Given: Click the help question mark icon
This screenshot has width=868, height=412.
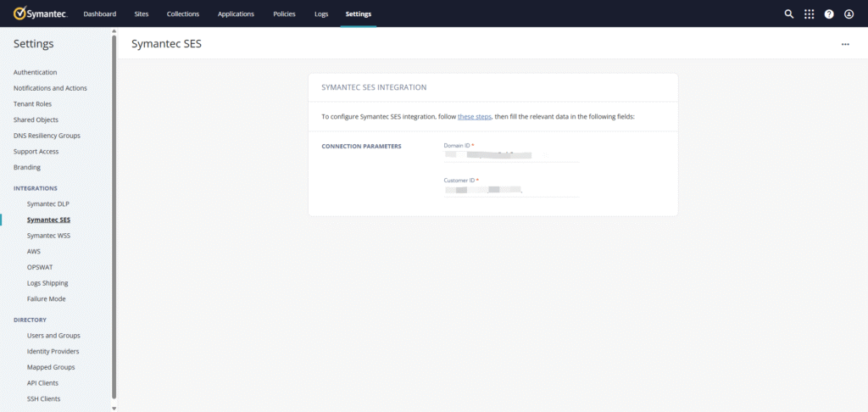Looking at the screenshot, I should 829,14.
